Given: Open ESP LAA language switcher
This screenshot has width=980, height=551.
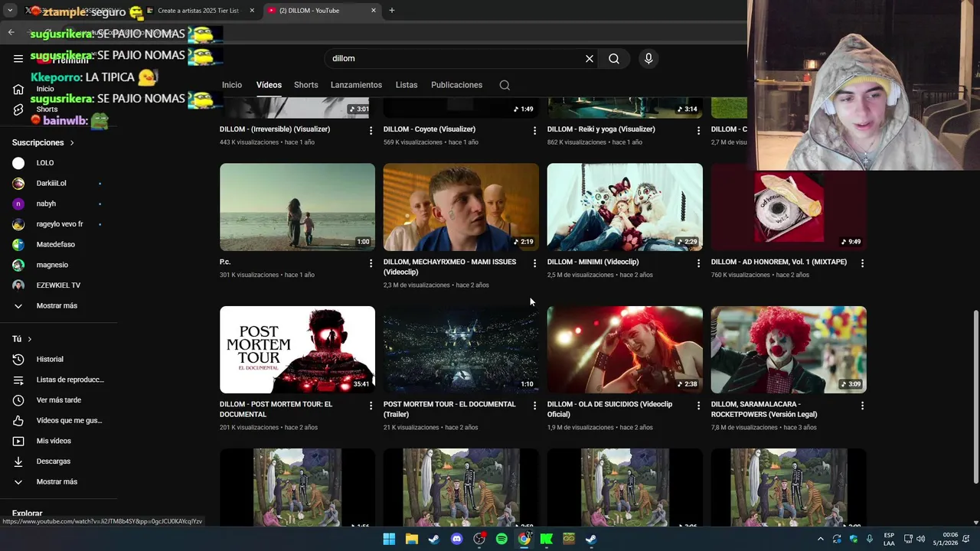Looking at the screenshot, I should click(x=889, y=539).
